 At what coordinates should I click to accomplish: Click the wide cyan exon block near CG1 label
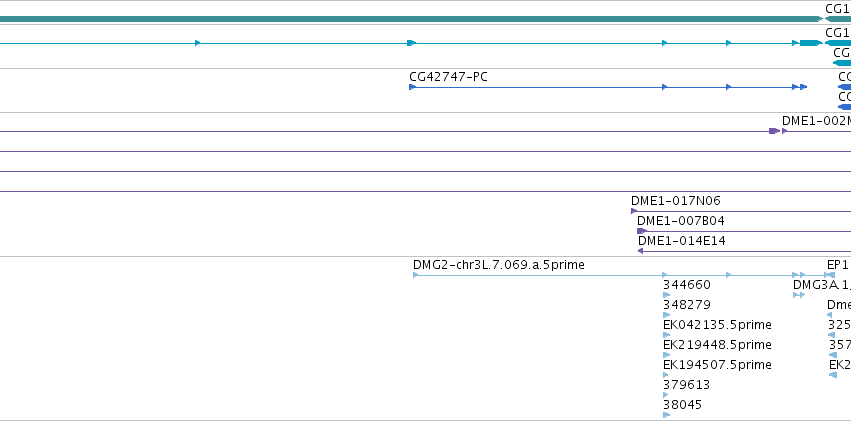[x=810, y=43]
